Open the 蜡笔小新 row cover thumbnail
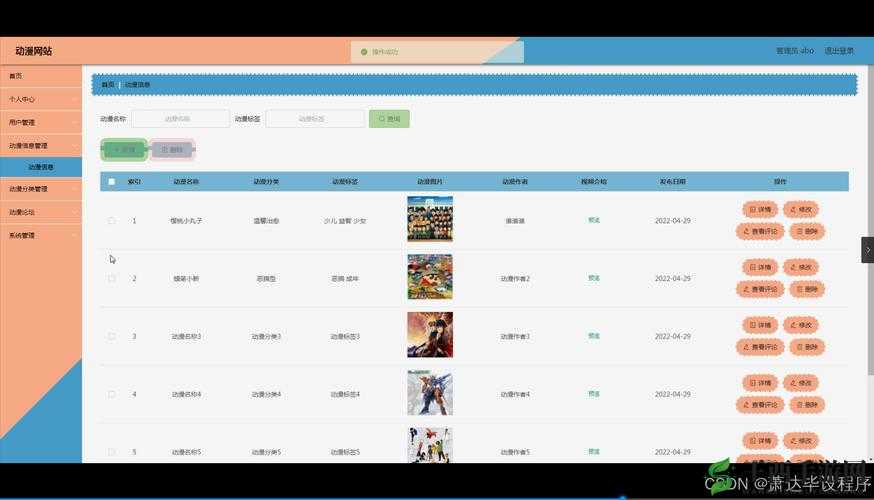This screenshot has width=874, height=500. (x=430, y=276)
